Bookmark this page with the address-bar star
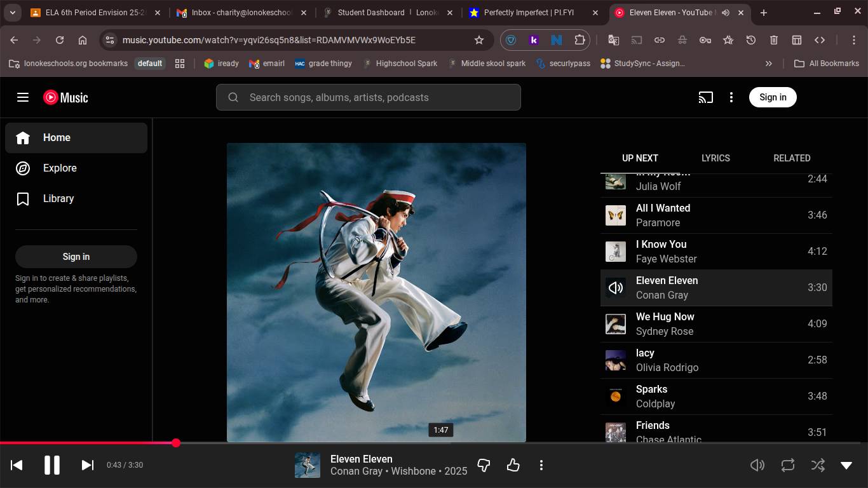 tap(479, 40)
